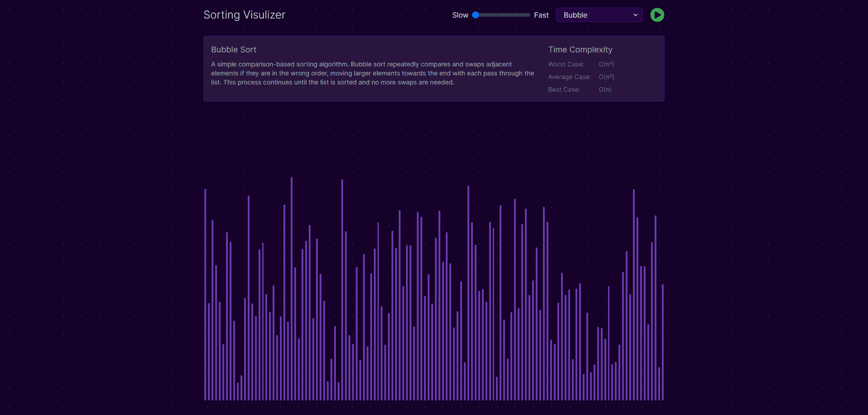Image resolution: width=868 pixels, height=415 pixels.
Task: Click the Worst Case O(n²) value
Action: 606,64
